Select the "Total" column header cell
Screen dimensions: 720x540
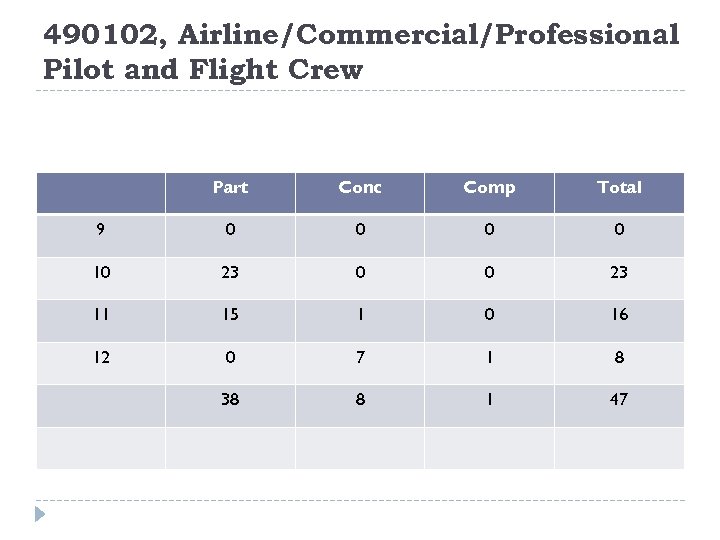(619, 188)
